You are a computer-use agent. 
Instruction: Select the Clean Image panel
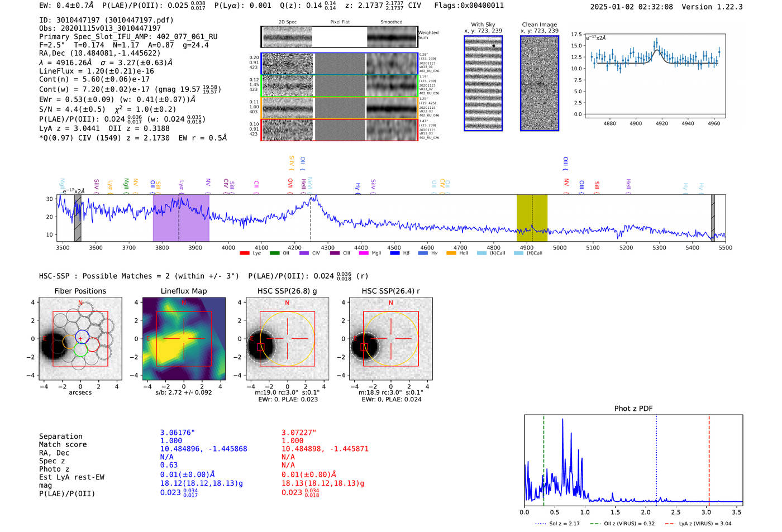pyautogui.click(x=540, y=83)
